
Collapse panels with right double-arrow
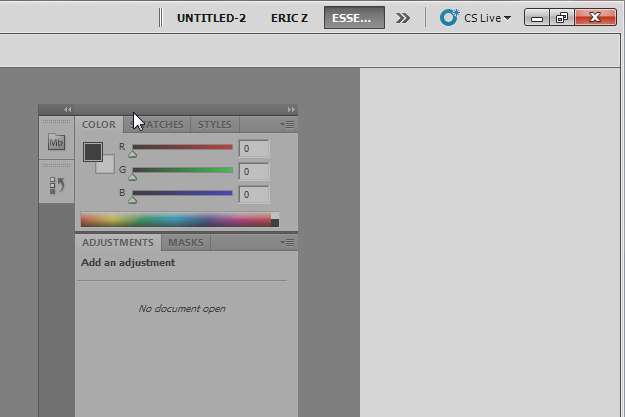pos(291,109)
